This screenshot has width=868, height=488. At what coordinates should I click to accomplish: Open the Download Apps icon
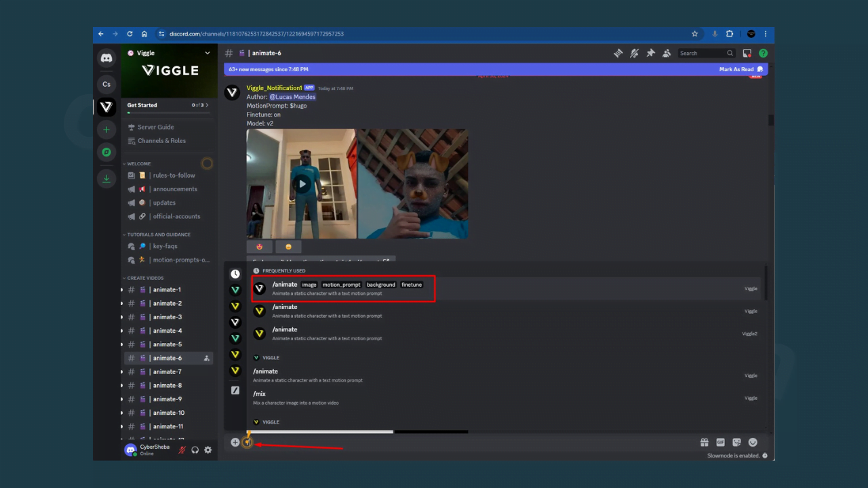pyautogui.click(x=106, y=179)
